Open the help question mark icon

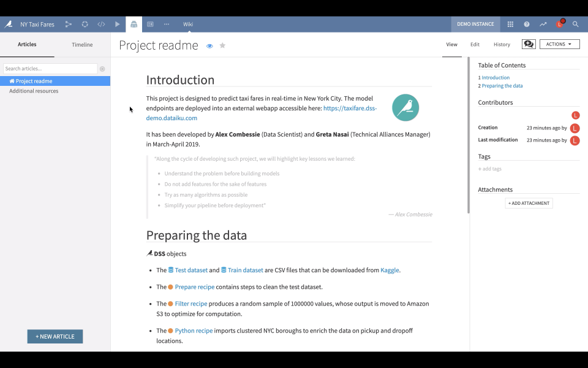coord(527,24)
